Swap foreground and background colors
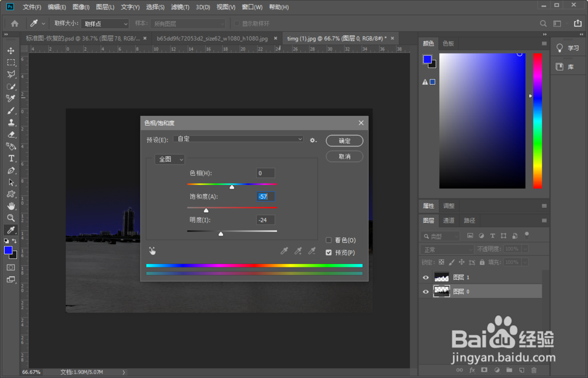 click(x=14, y=241)
